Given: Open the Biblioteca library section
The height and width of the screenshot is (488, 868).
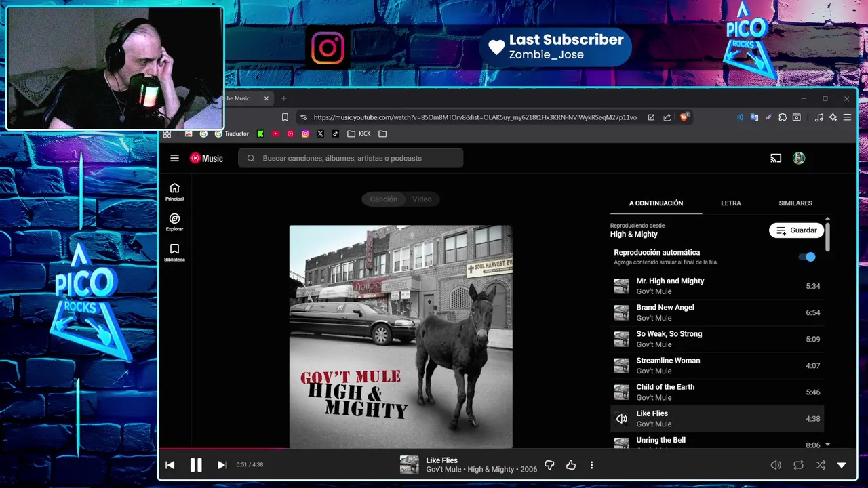Looking at the screenshot, I should coord(174,253).
